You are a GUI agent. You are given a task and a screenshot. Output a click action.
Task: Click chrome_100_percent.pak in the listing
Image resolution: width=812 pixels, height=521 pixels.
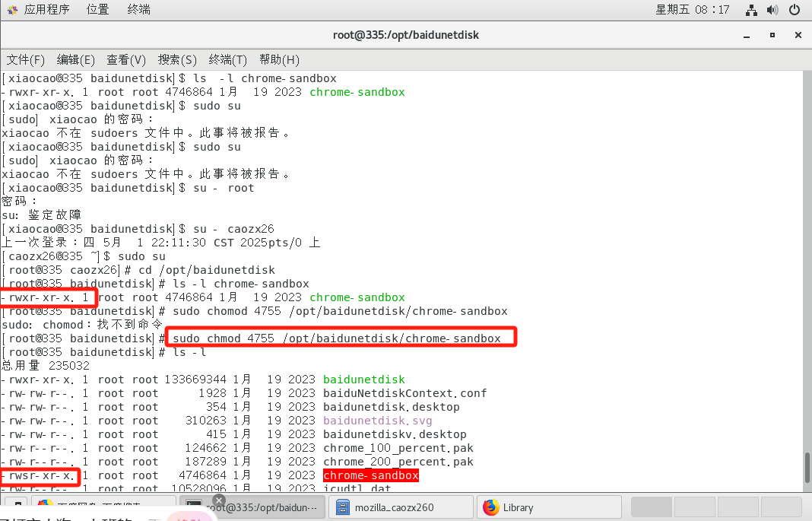398,448
